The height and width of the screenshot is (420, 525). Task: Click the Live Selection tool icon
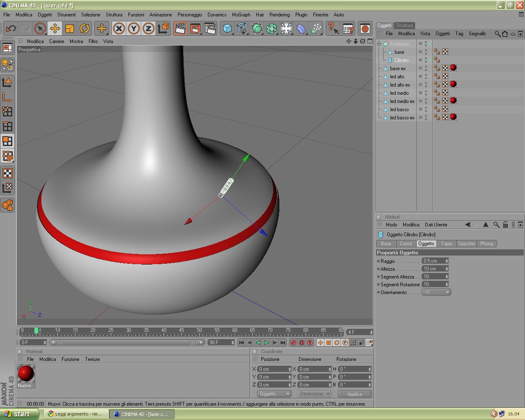point(40,28)
